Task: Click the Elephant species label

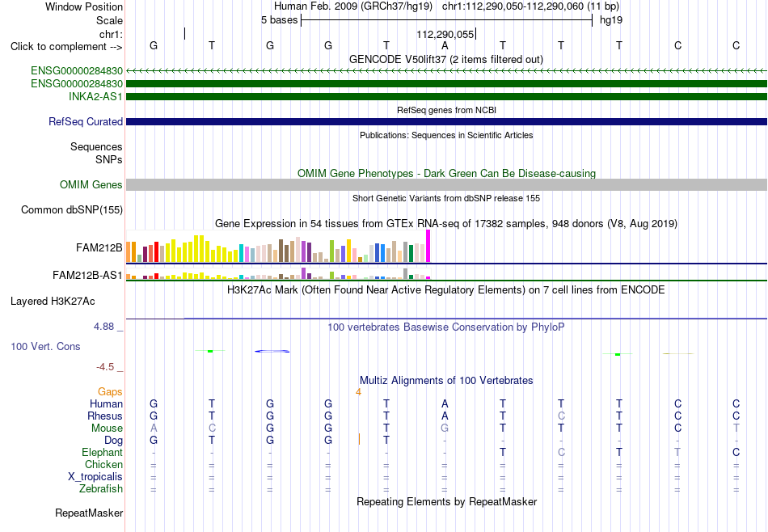Action: tap(103, 452)
